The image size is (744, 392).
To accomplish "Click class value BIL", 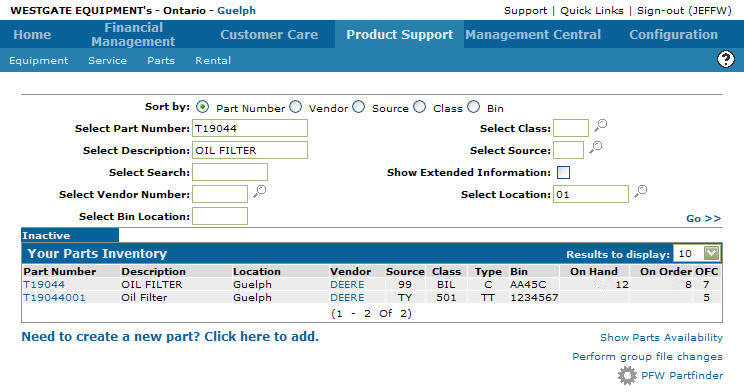I will [446, 284].
